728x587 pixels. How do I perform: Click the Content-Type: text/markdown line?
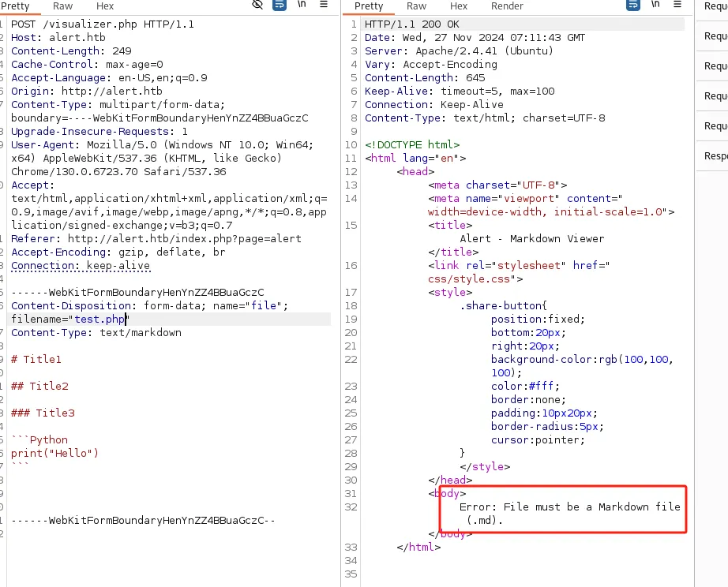tap(96, 333)
